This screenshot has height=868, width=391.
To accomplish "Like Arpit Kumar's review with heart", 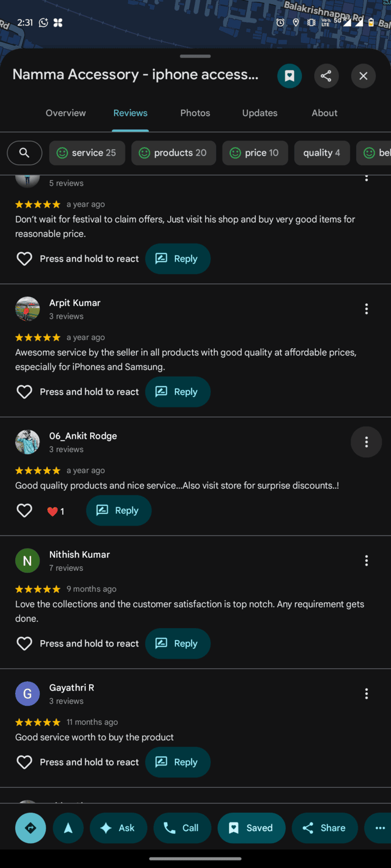I will pos(24,392).
